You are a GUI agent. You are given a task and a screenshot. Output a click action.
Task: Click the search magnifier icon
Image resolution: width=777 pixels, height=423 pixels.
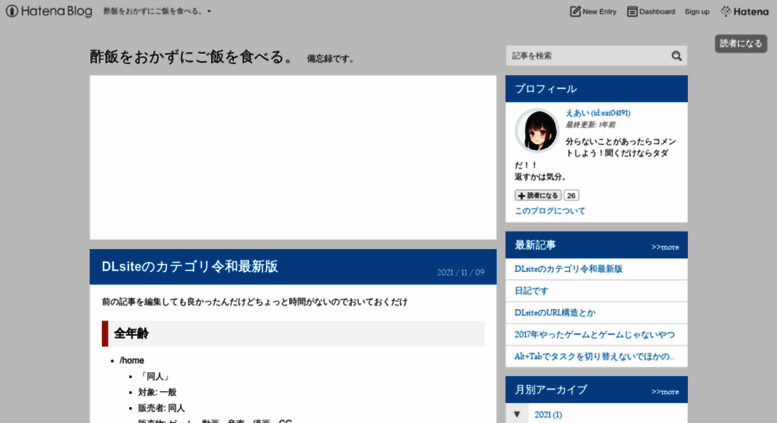point(676,56)
